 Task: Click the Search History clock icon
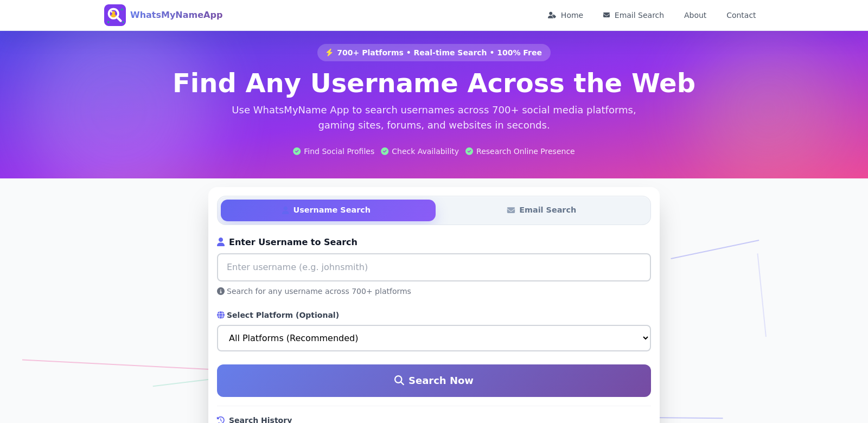(x=221, y=420)
